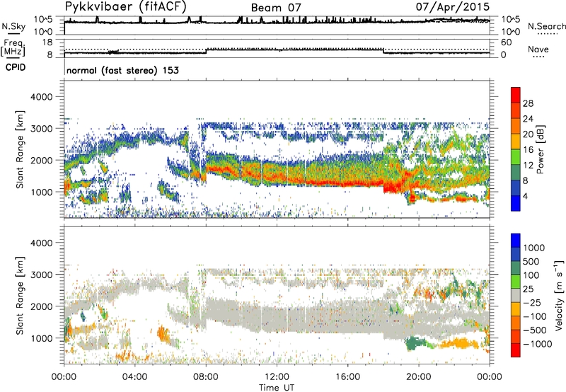The width and height of the screenshot is (566, 392).
Task: Select the Beam 07 label
Action: [276, 8]
